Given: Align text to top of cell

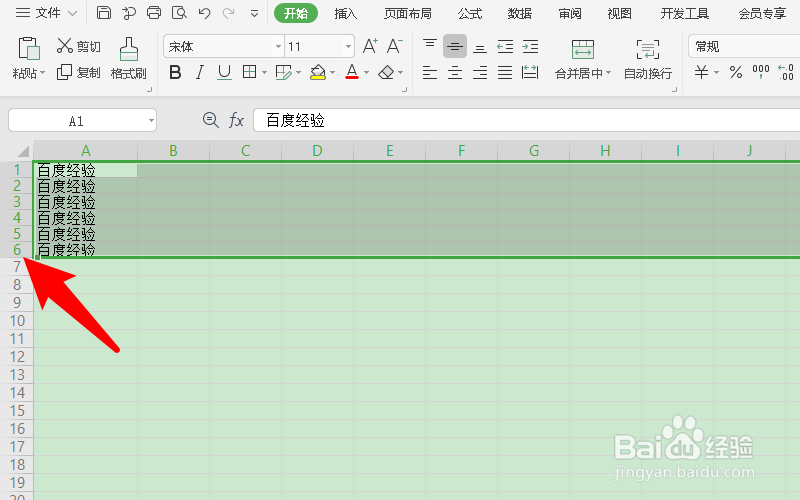Looking at the screenshot, I should pos(430,46).
